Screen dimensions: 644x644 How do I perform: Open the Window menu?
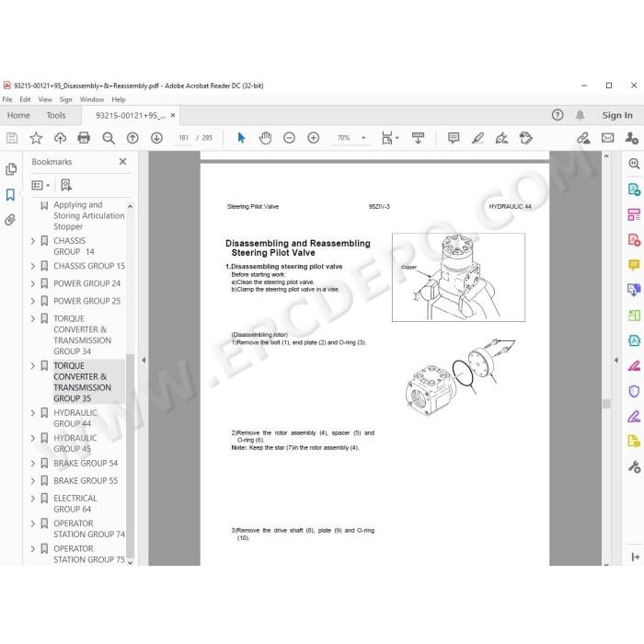(92, 99)
